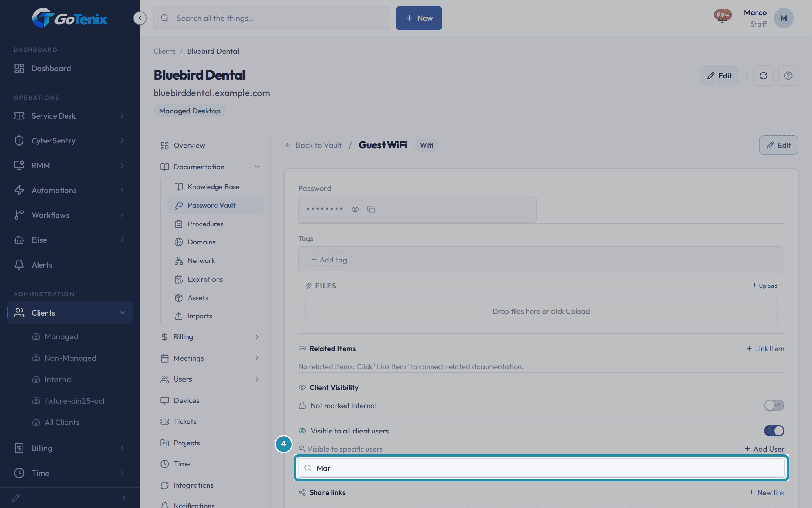Screen dimensions: 812x508
Task: Click the Wifi type badge
Action: coord(427,145)
